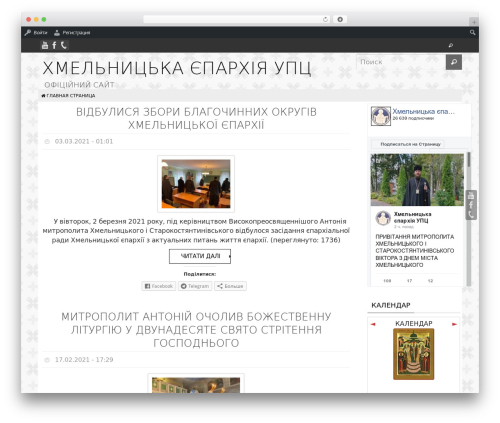The height and width of the screenshot is (423, 500).
Task: Click the Календар widget heading
Action: (391, 305)
